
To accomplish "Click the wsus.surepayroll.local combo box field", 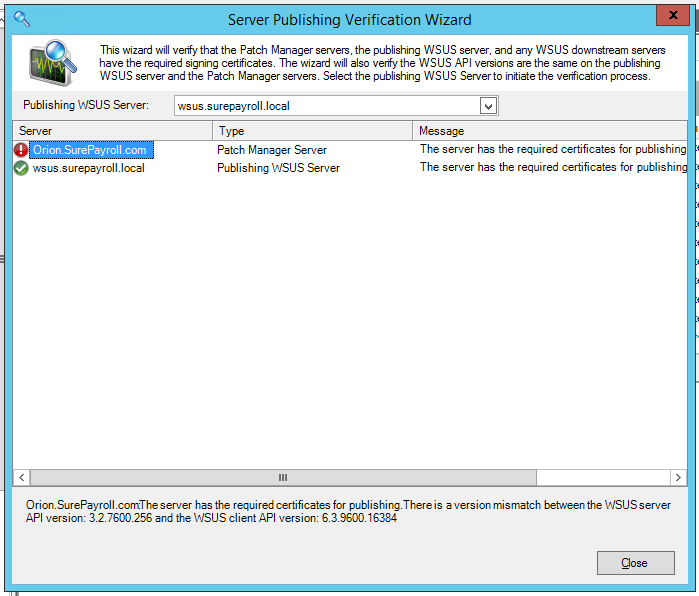I will tap(336, 106).
